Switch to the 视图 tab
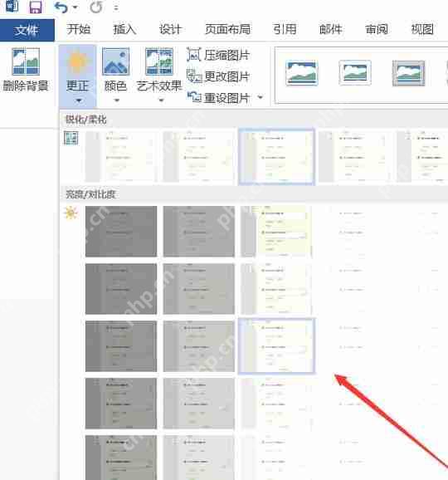Screen dimensions: 448x480 click(x=422, y=29)
